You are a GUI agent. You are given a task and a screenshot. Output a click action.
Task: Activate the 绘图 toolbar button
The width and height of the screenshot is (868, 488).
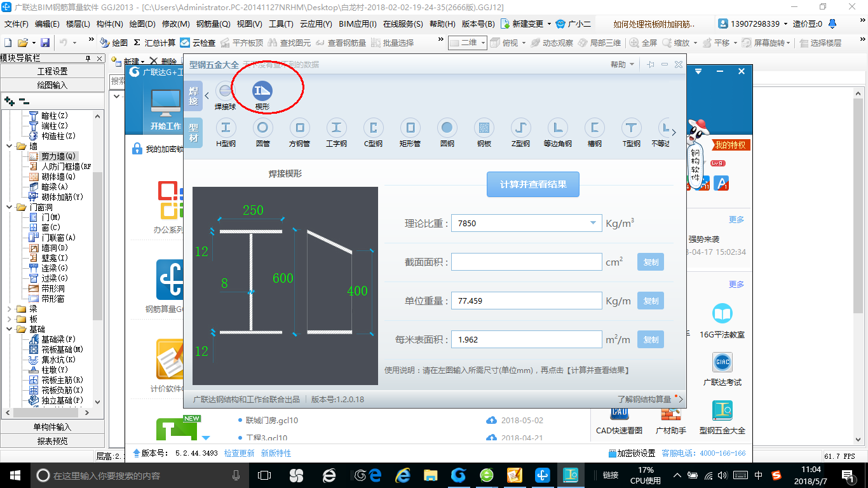click(x=114, y=43)
